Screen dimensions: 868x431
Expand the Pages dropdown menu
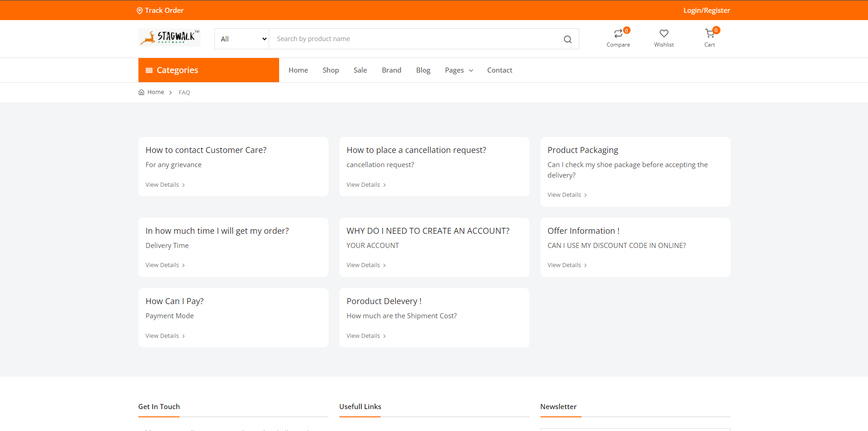click(x=459, y=70)
